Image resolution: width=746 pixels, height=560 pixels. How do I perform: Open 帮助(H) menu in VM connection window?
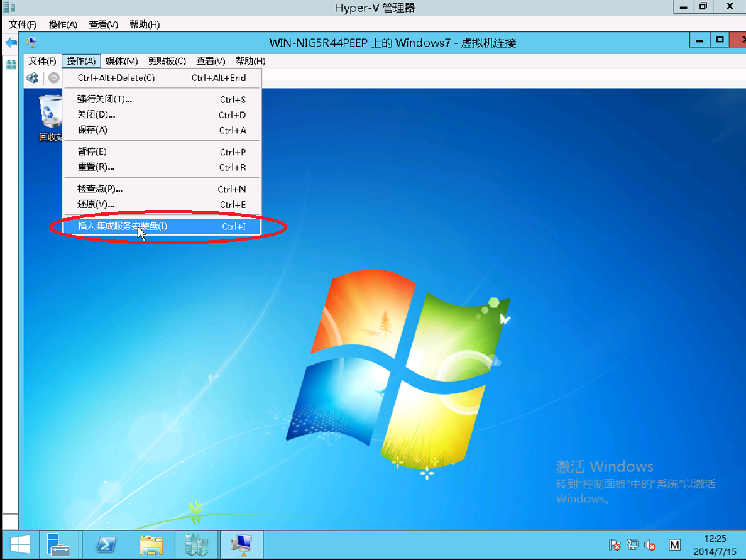tap(250, 61)
